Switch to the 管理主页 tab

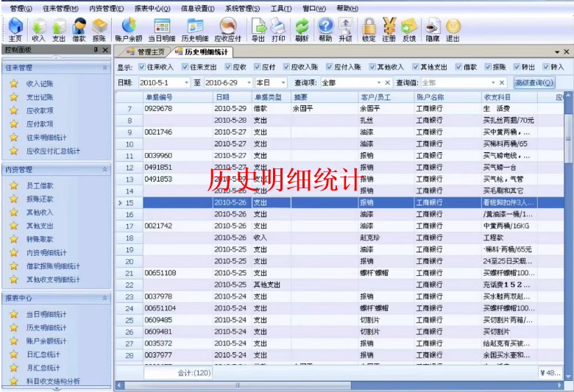146,52
